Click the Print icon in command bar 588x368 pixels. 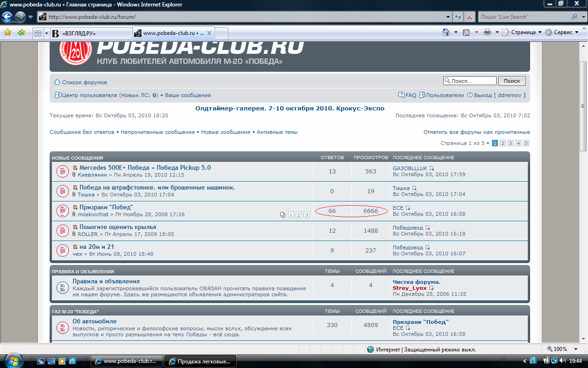487,32
